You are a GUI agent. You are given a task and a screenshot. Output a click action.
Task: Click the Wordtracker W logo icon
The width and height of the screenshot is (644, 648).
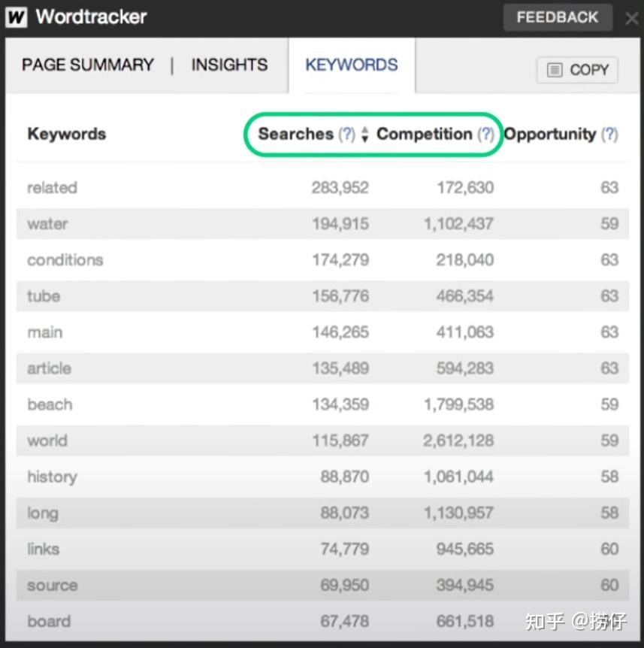(17, 17)
